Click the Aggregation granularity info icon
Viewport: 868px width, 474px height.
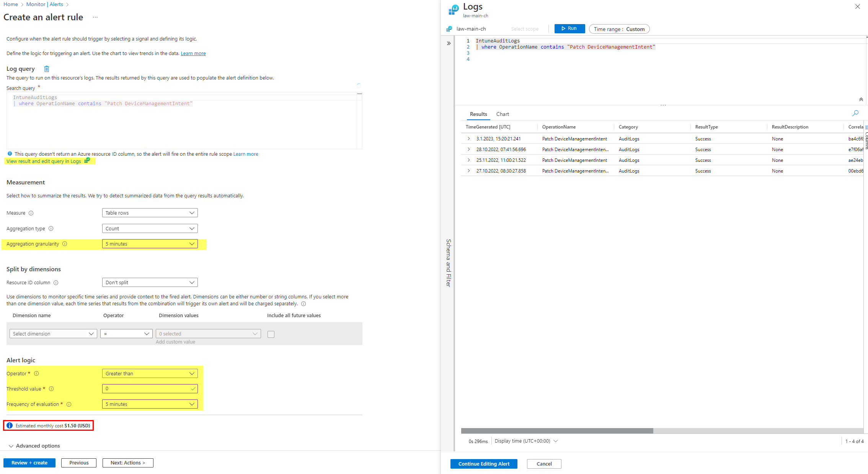[x=65, y=244]
